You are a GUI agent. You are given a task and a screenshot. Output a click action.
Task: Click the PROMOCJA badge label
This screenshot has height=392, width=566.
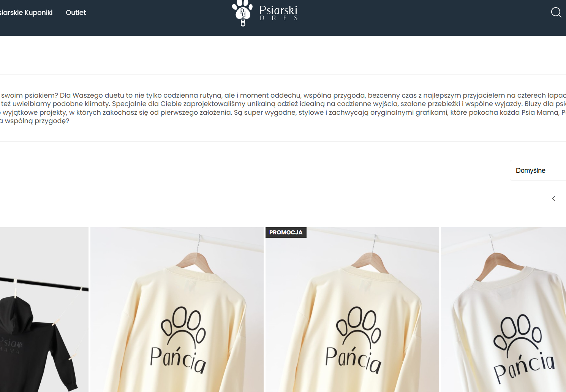point(286,232)
